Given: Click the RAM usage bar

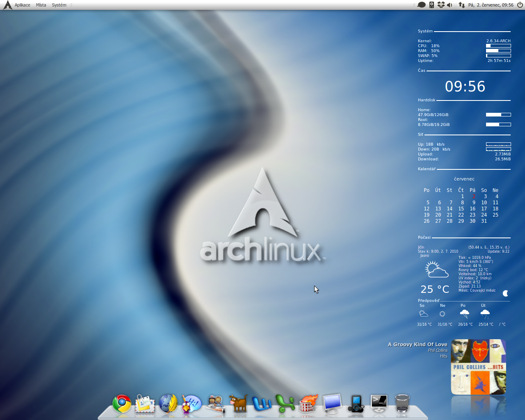Looking at the screenshot, I should 498,51.
